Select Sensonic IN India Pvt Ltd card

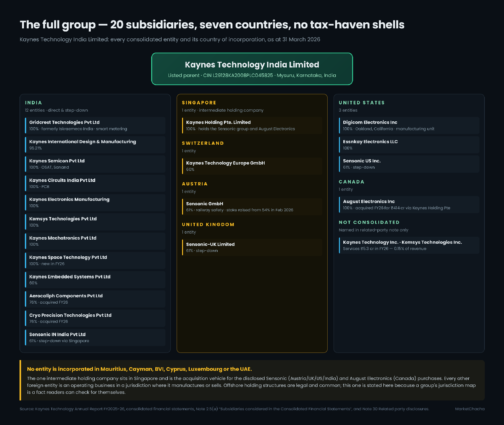tap(95, 337)
